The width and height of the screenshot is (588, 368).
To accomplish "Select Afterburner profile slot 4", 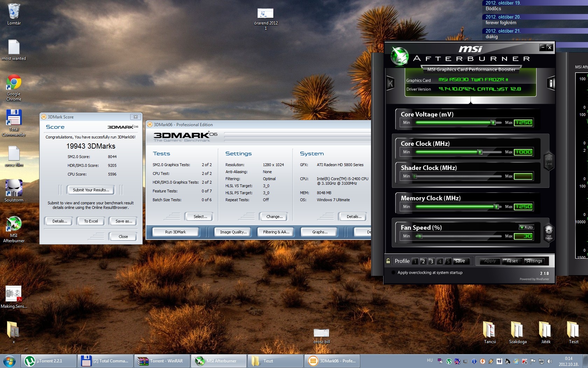I will coord(440,261).
